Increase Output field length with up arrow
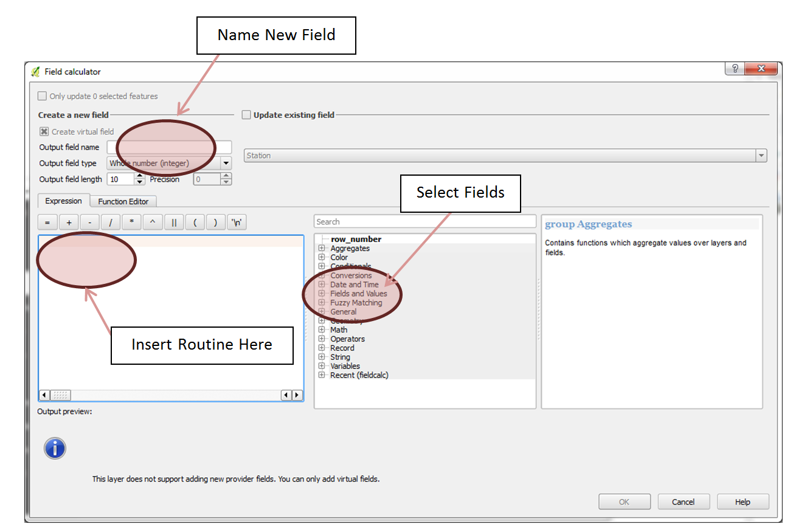The width and height of the screenshot is (807, 532). pos(140,176)
